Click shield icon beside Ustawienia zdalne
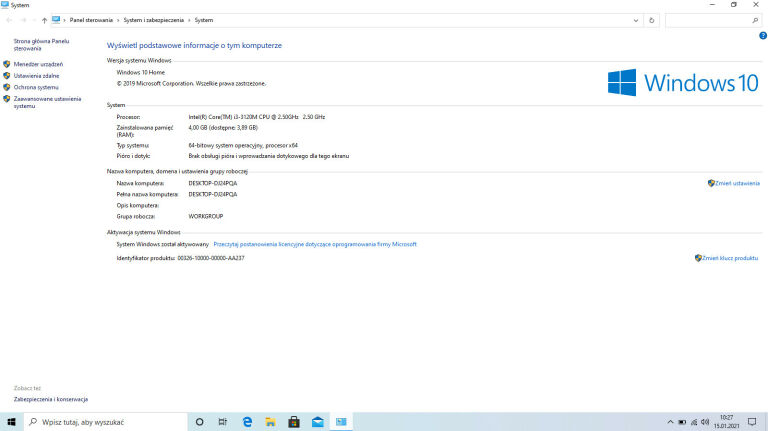This screenshot has height=431, width=768. pyautogui.click(x=6, y=76)
